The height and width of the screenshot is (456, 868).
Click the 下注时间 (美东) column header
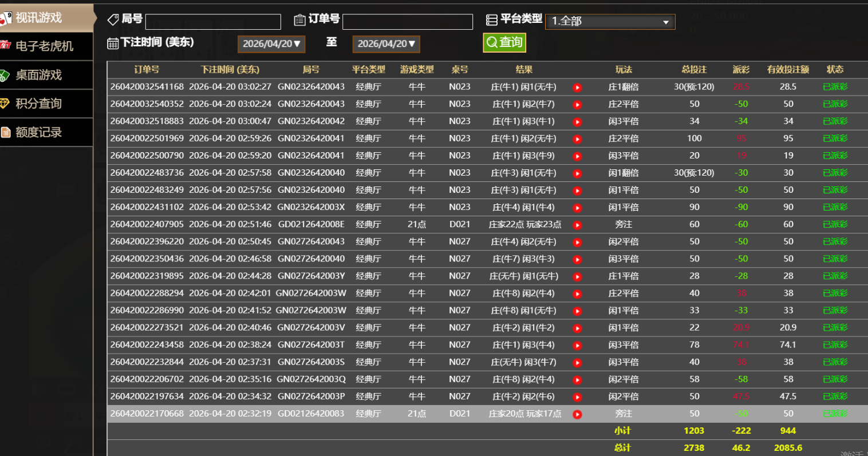click(x=230, y=70)
